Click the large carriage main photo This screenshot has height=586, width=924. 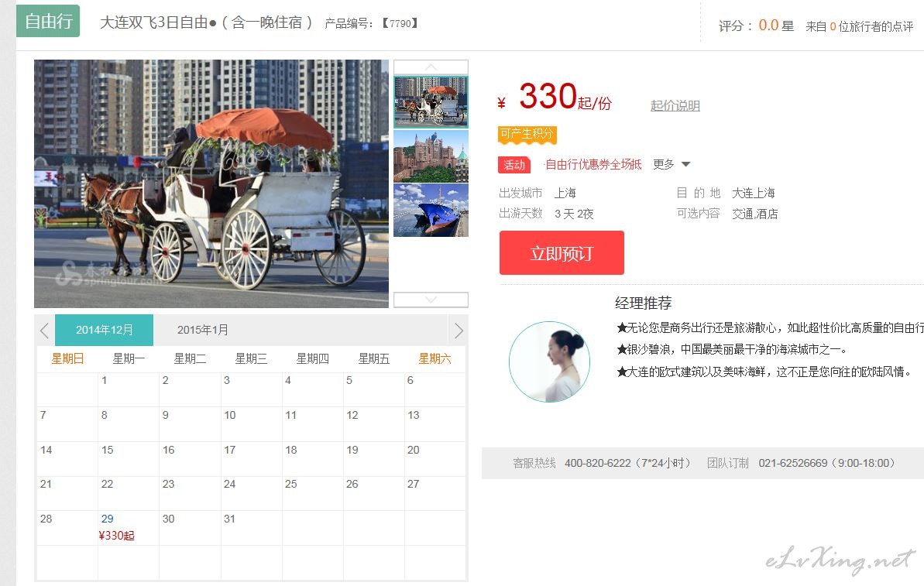211,183
